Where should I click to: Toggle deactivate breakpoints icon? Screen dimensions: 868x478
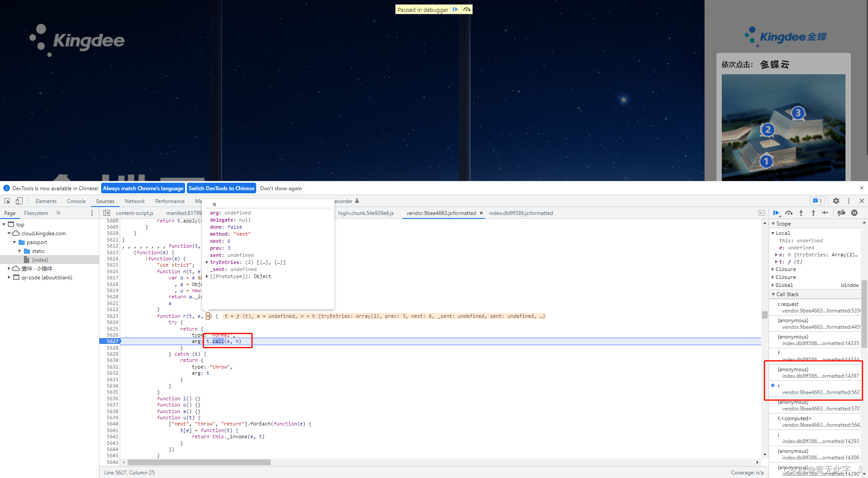tap(841, 213)
